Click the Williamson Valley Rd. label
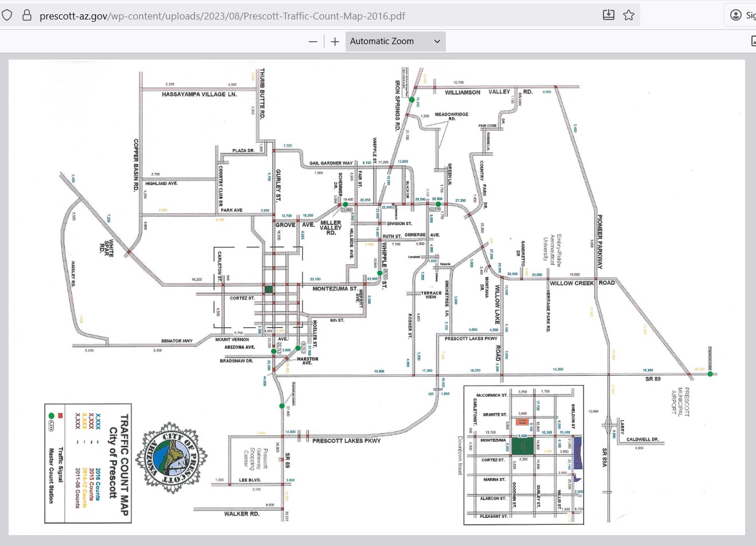The height and width of the screenshot is (546, 756). [x=488, y=92]
